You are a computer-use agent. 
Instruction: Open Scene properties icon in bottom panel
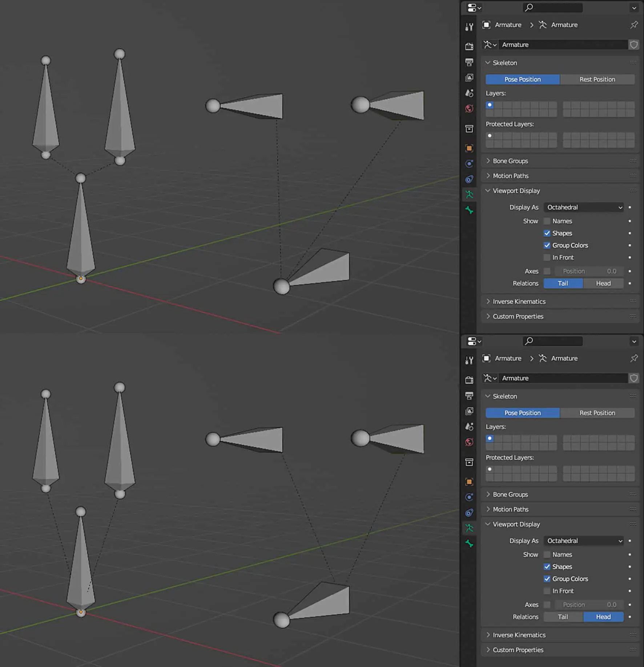pyautogui.click(x=469, y=427)
